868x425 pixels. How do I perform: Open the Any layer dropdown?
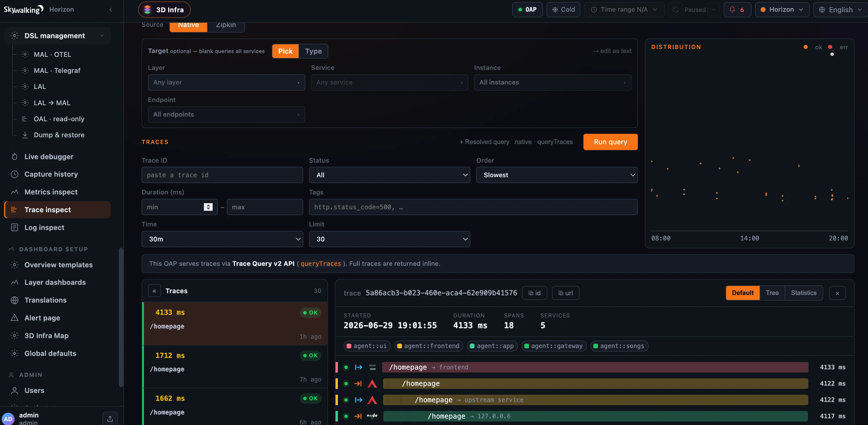tap(226, 82)
